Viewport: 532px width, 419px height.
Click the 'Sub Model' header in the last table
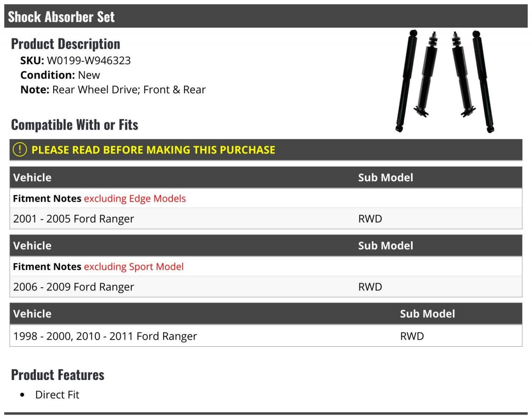click(x=427, y=314)
